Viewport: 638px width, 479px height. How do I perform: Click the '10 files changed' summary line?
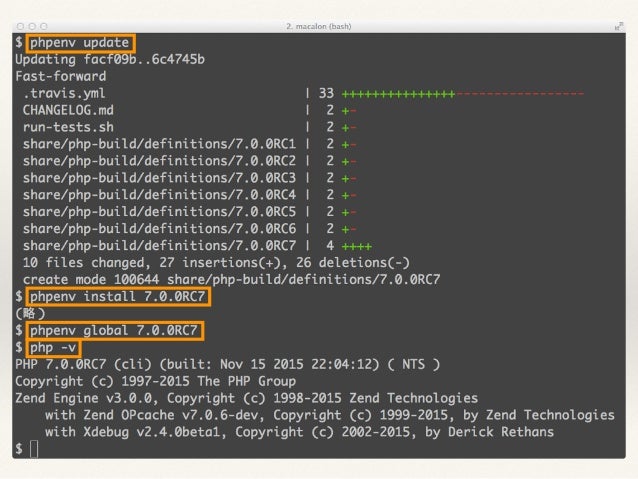(216, 263)
